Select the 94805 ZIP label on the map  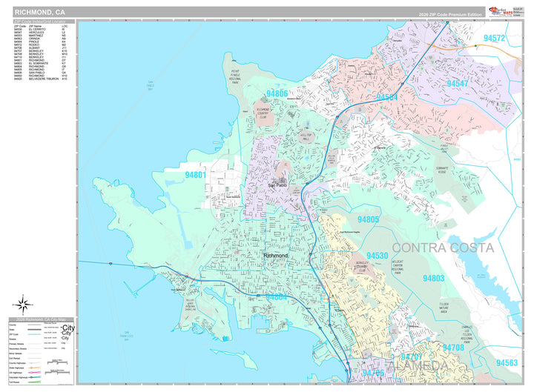(368, 219)
